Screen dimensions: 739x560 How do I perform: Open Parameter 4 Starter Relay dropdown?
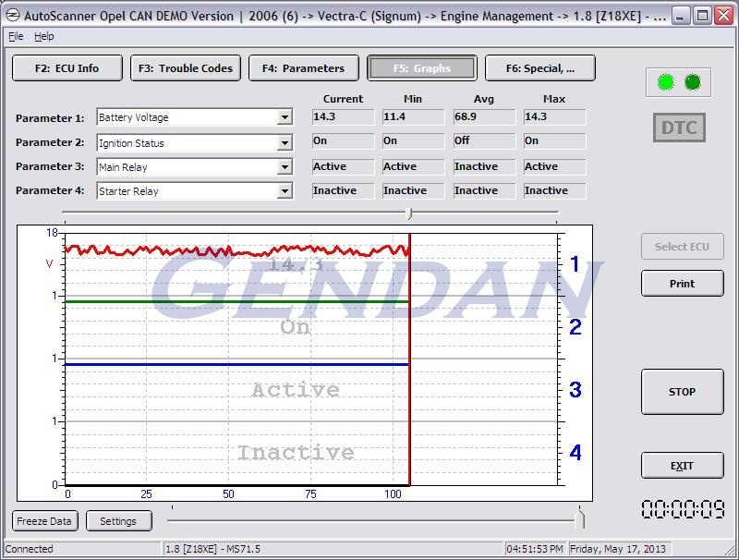[x=285, y=191]
